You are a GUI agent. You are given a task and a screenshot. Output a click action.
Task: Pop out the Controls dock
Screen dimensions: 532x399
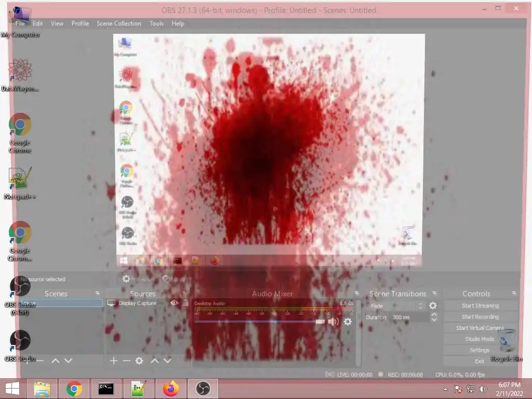point(514,293)
